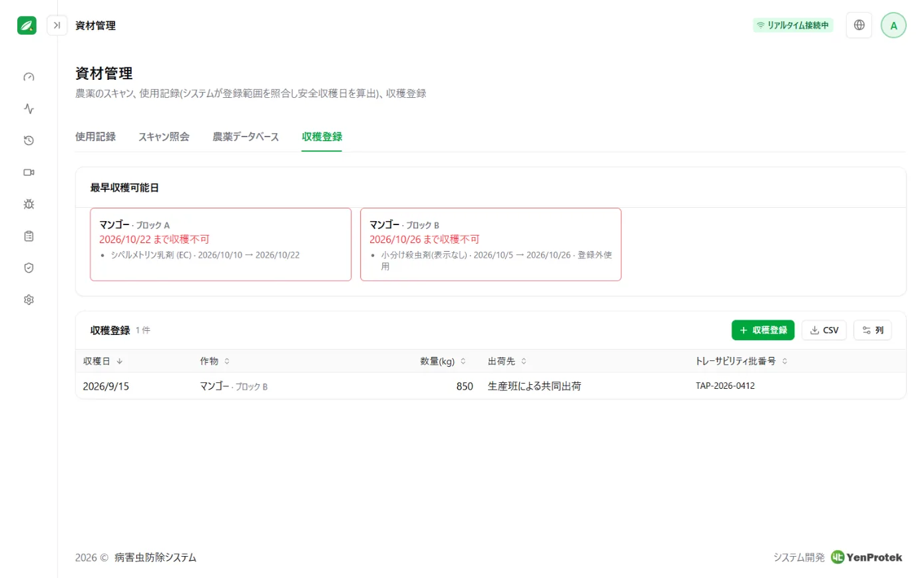The height and width of the screenshot is (578, 924).
Task: Click the 2026/10/26 まで収穫不可 warning text
Action: tap(424, 239)
